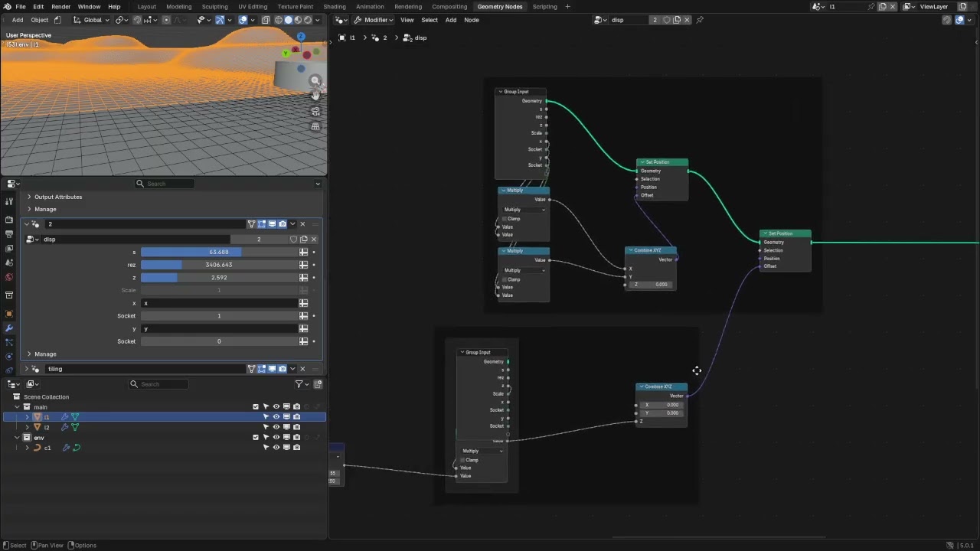Duplicate the disp node group in header

(x=677, y=20)
